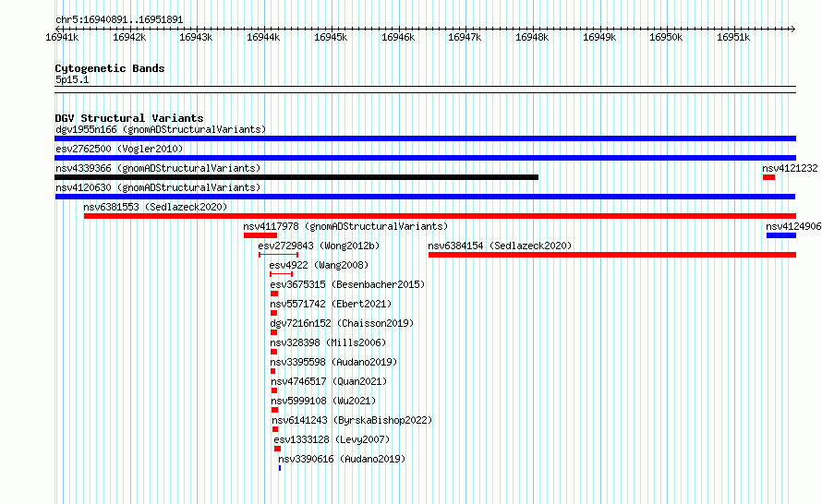Click the red nsv6141243 marker
This screenshot has height=504, width=822.
coord(275,429)
